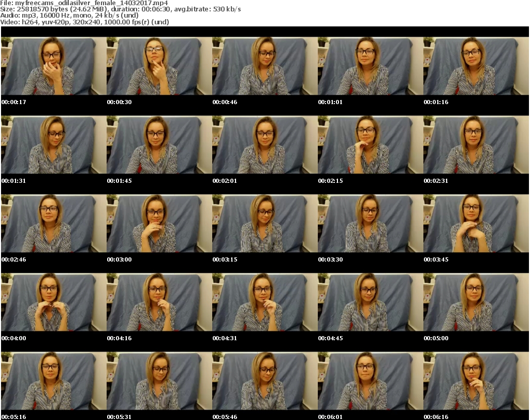
Task: Click the 00:03:45 timestamp label
Action: point(436,259)
